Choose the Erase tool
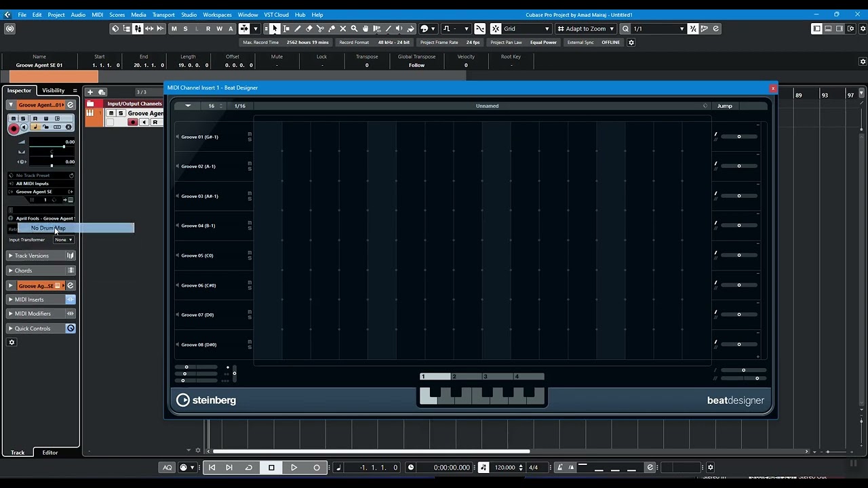868x488 pixels. (x=309, y=28)
